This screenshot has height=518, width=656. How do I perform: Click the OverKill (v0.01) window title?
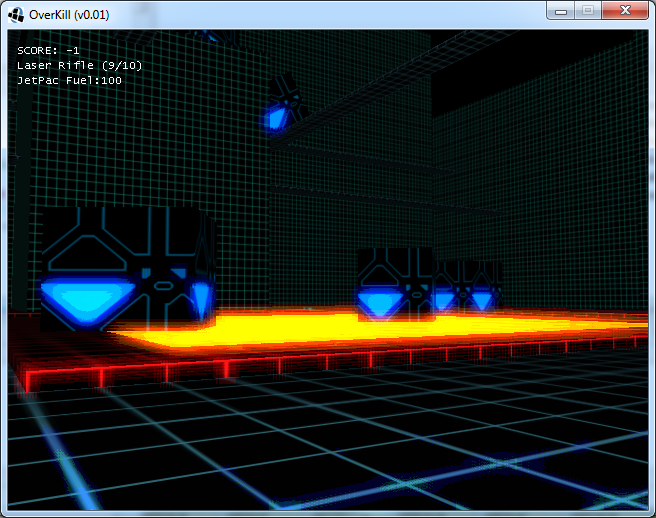click(x=69, y=15)
